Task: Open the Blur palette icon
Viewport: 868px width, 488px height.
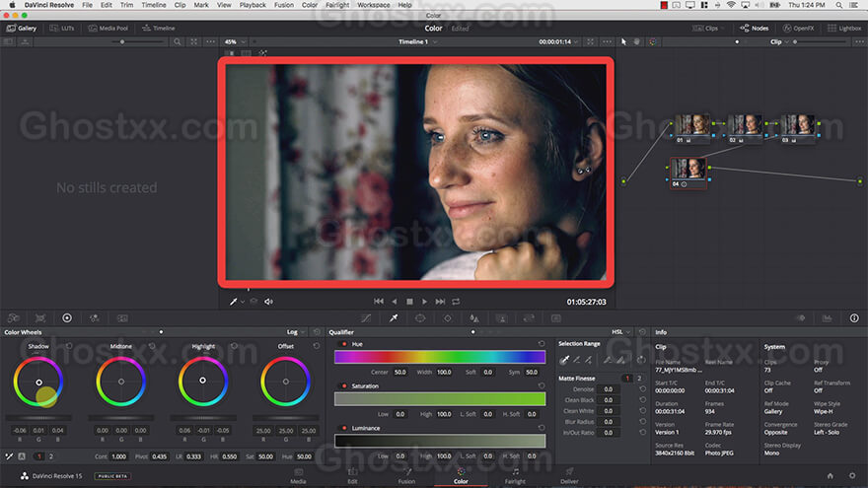Action: coord(474,318)
